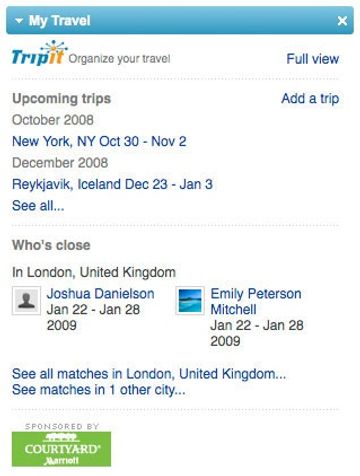Viewport: 360px width, 476px height.
Task: Click Add a trip link
Action: tap(310, 99)
